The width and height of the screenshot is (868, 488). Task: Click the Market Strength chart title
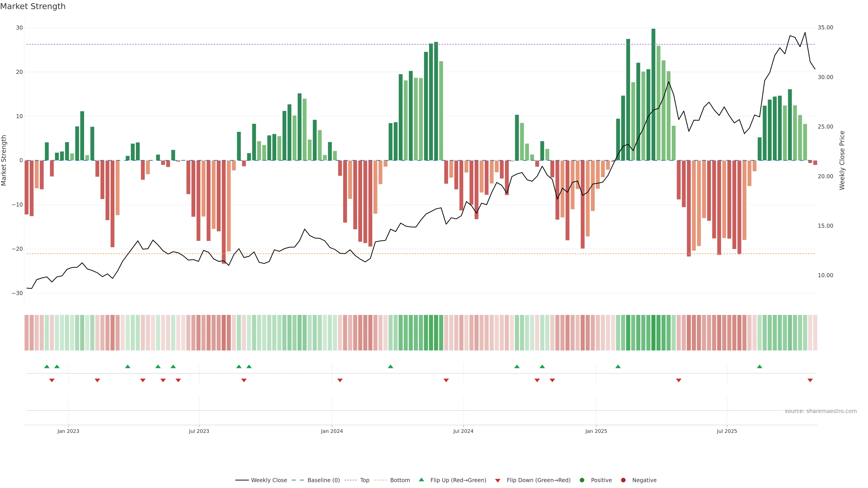(x=33, y=6)
